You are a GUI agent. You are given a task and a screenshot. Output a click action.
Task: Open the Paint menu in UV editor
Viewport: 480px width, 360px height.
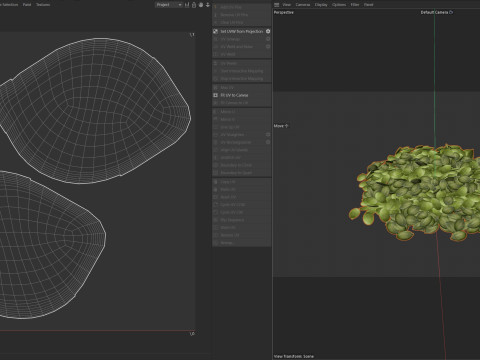coord(27,5)
